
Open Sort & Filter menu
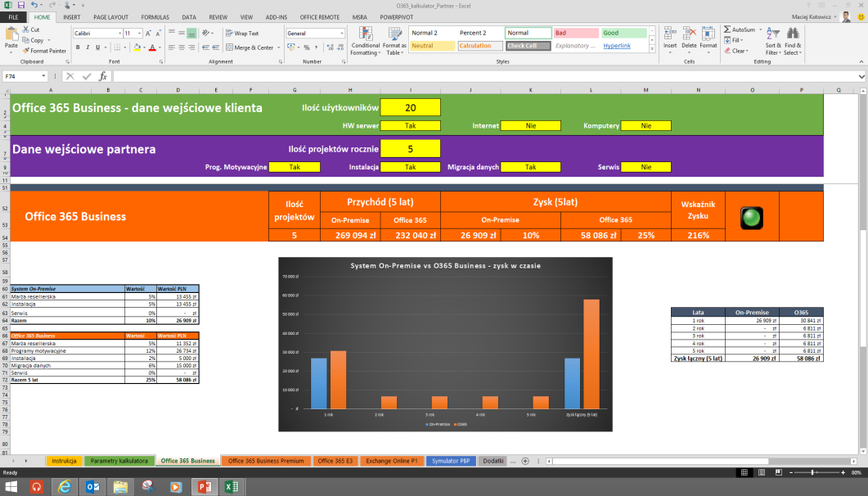pyautogui.click(x=773, y=41)
